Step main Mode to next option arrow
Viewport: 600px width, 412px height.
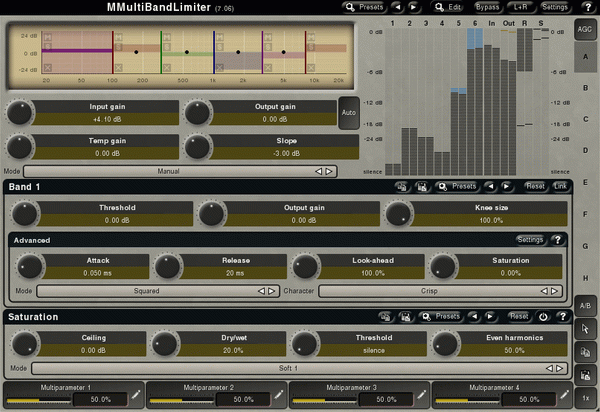click(329, 171)
